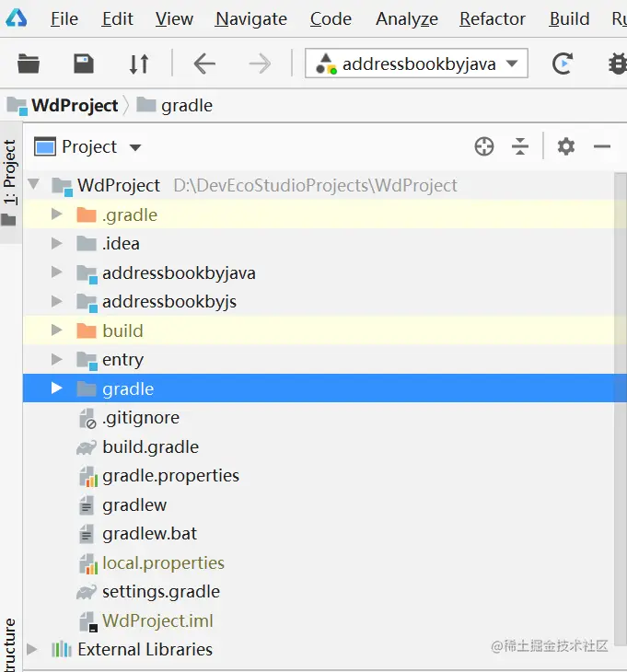Screen dimensions: 627x672
Task: Click the gradle.properties chart icon
Action: [x=88, y=477]
